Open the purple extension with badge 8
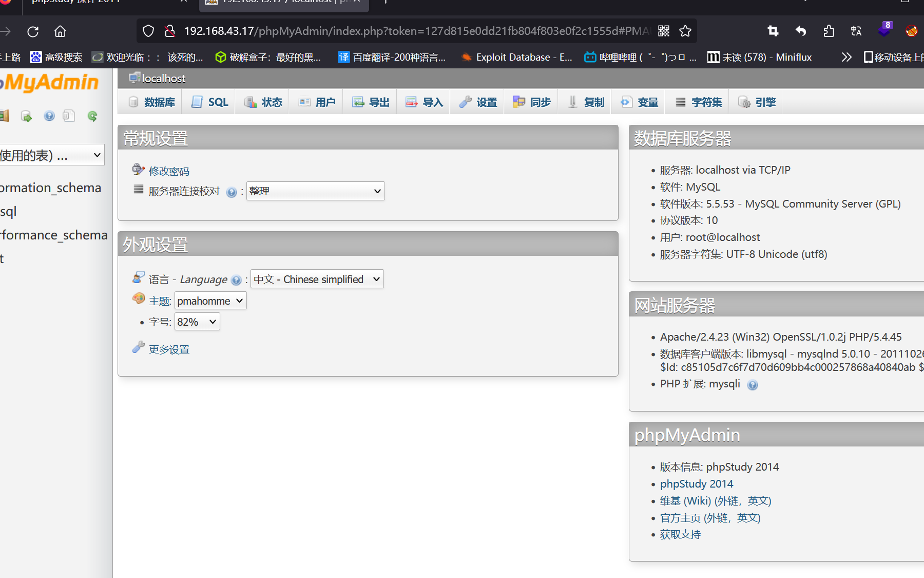Viewport: 924px width, 578px height. click(x=885, y=29)
